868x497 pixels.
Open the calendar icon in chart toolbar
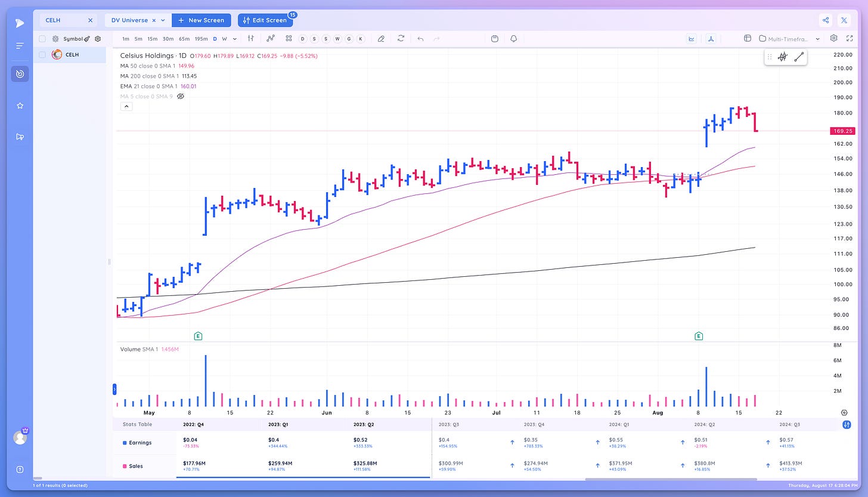pyautogui.click(x=495, y=38)
